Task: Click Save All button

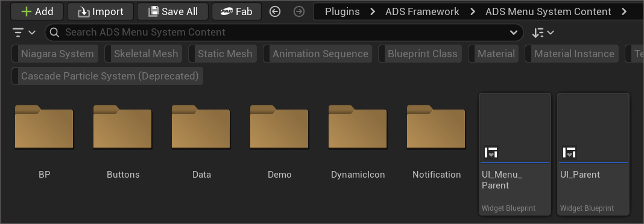Action: 172,11
